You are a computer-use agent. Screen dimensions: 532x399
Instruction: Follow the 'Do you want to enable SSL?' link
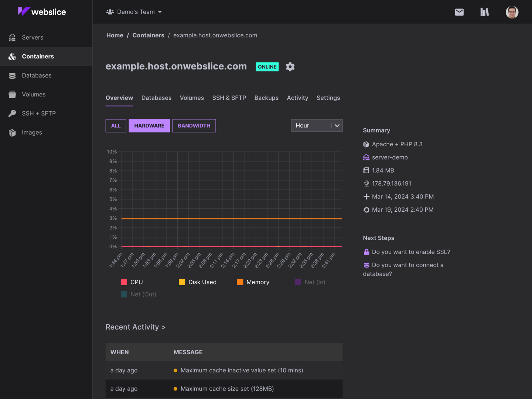click(411, 252)
